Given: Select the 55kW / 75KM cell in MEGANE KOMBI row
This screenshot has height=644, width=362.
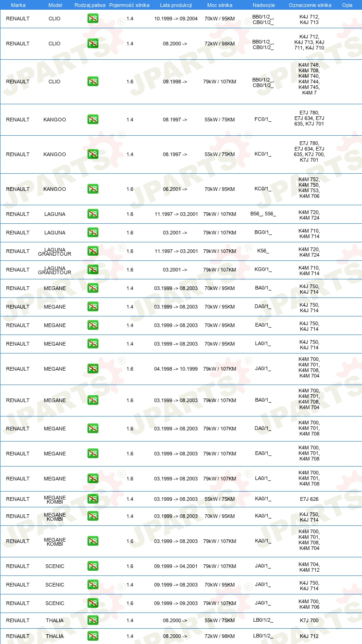Looking at the screenshot, I should coord(219,499).
